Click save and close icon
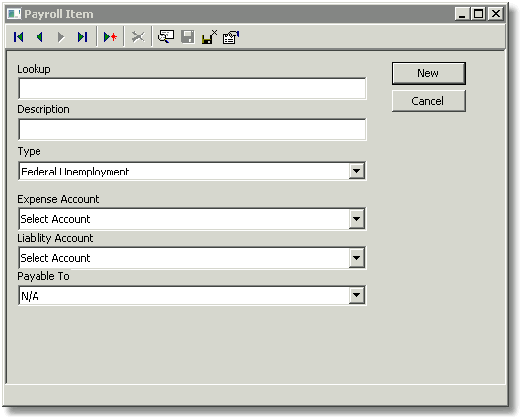 coord(209,36)
